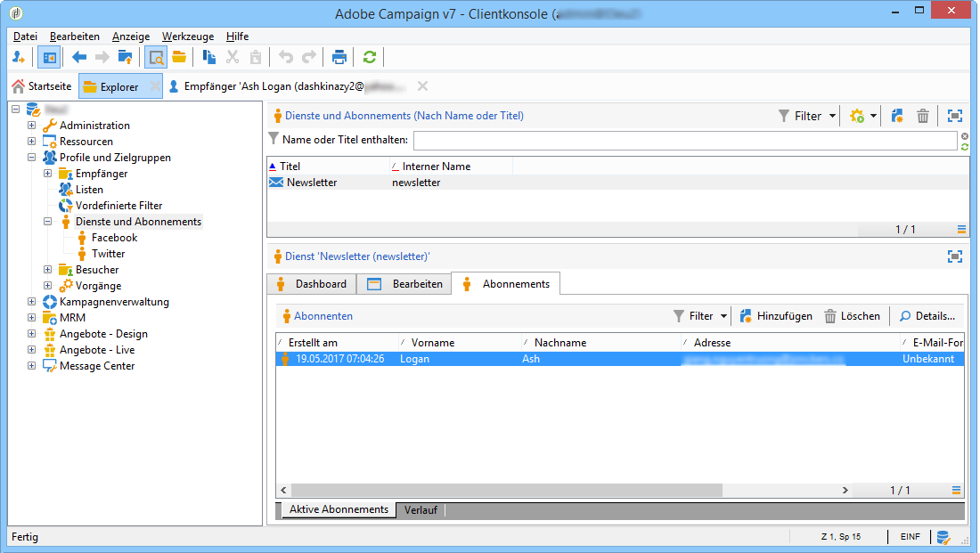
Task: Select the Newsletter service row
Action: [618, 183]
